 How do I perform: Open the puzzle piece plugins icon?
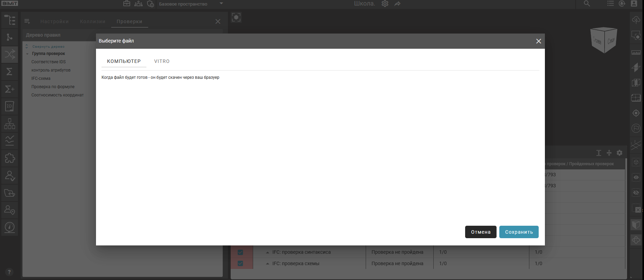pyautogui.click(x=10, y=158)
